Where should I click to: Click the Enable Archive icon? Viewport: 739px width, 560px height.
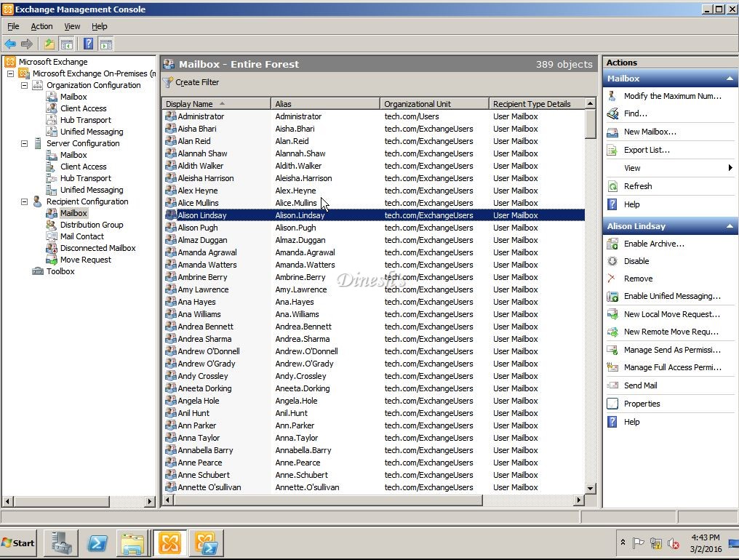tap(612, 244)
